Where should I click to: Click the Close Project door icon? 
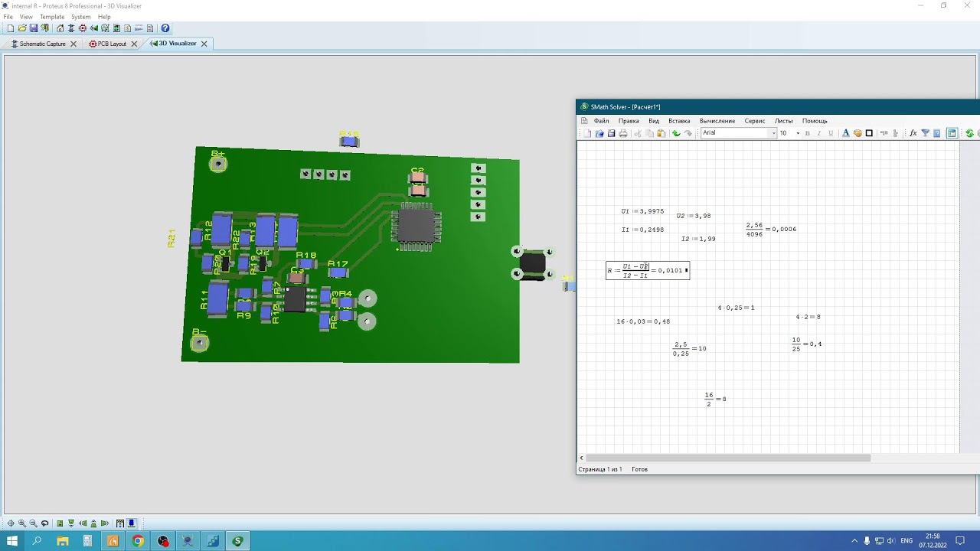pos(45,28)
